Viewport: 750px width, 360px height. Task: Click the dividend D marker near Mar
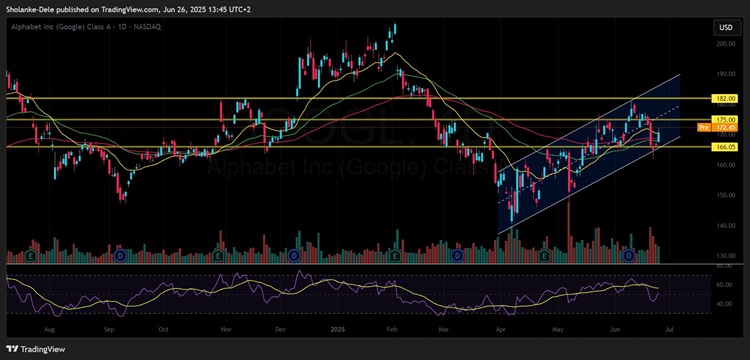(458, 256)
